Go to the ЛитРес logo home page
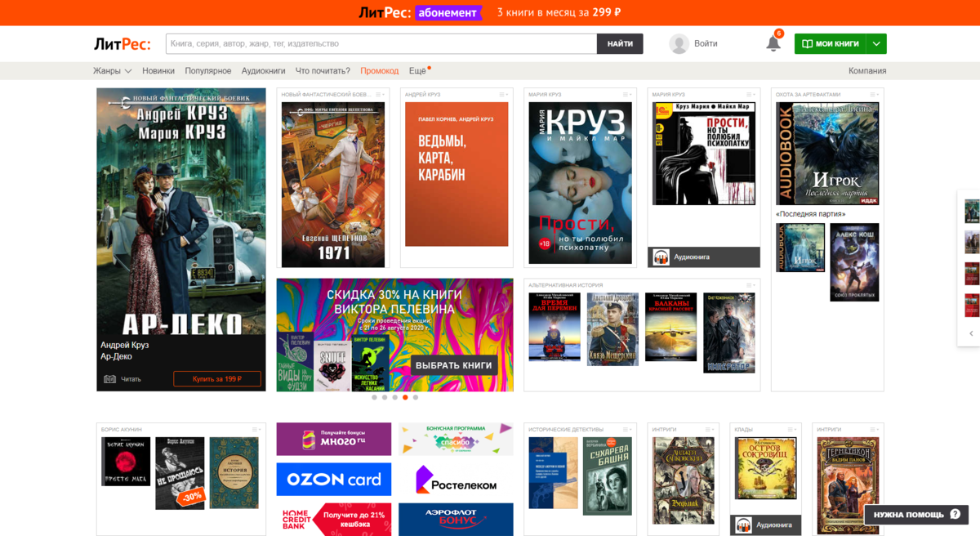This screenshot has height=536, width=980. point(122,43)
